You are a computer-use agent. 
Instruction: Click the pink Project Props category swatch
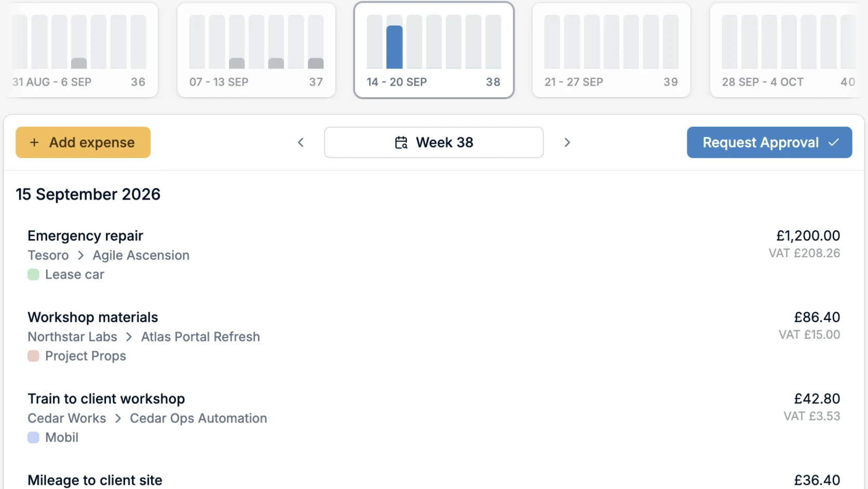(x=33, y=356)
